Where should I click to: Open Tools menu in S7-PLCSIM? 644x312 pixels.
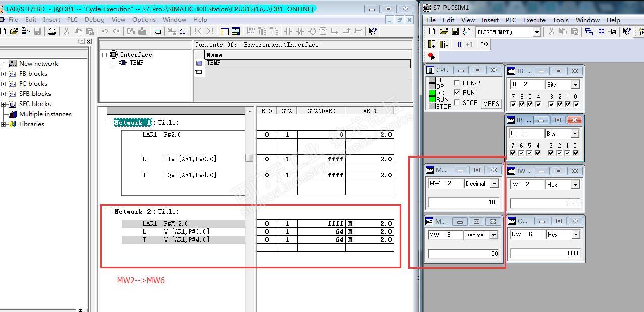[x=561, y=20]
